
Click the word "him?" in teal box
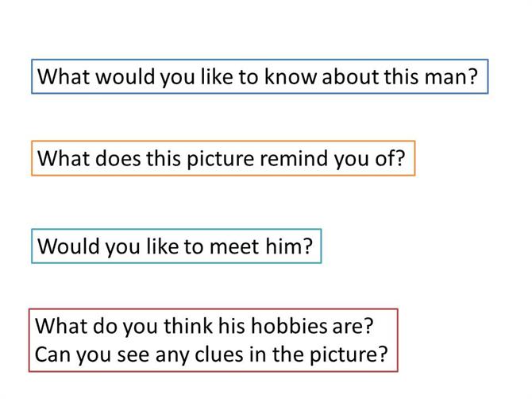click(x=289, y=246)
